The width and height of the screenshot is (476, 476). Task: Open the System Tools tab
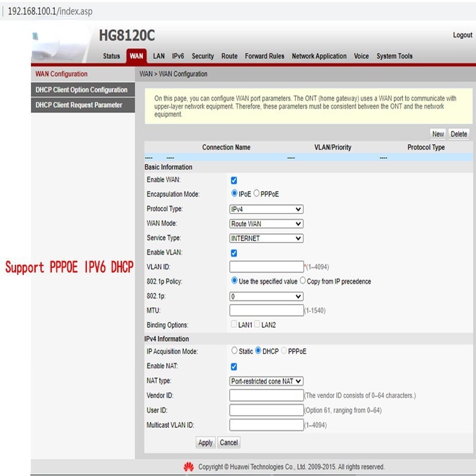(394, 57)
